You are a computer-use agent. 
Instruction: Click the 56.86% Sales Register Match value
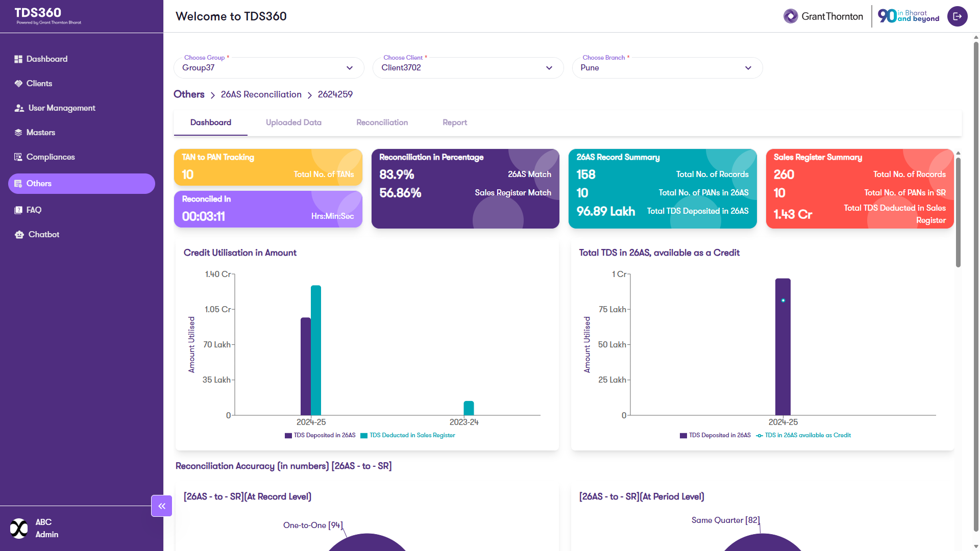400,193
